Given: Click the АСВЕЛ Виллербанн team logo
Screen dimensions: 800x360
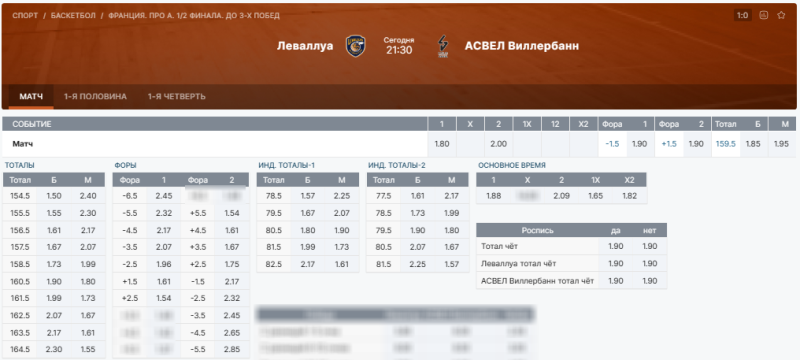Looking at the screenshot, I should coord(443,46).
